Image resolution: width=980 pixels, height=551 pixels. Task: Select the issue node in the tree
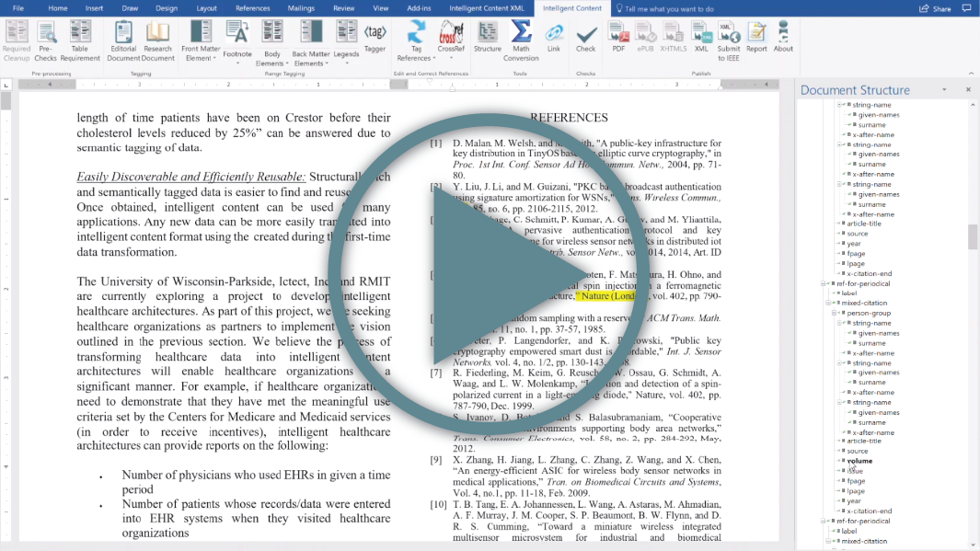855,471
